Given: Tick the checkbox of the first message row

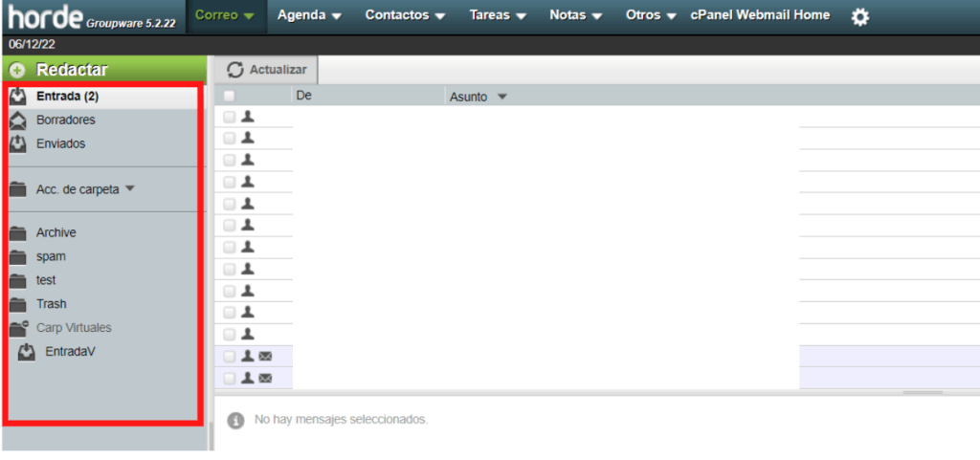Looking at the screenshot, I should (x=230, y=117).
